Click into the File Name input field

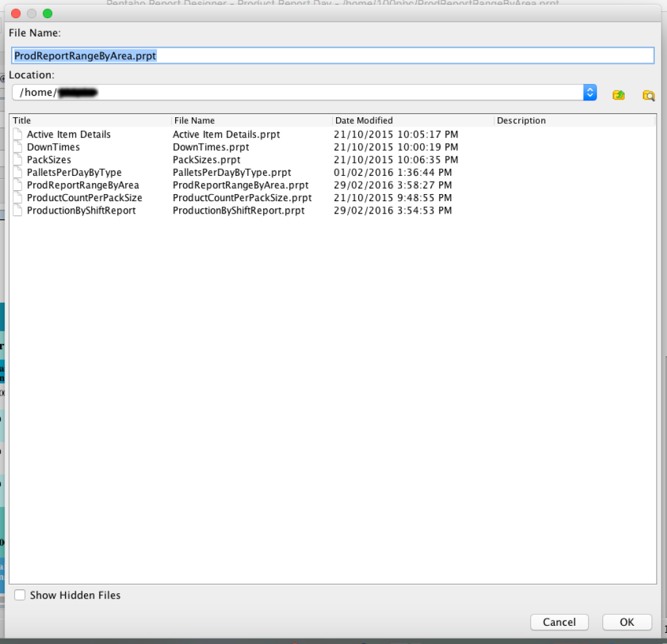pos(333,56)
